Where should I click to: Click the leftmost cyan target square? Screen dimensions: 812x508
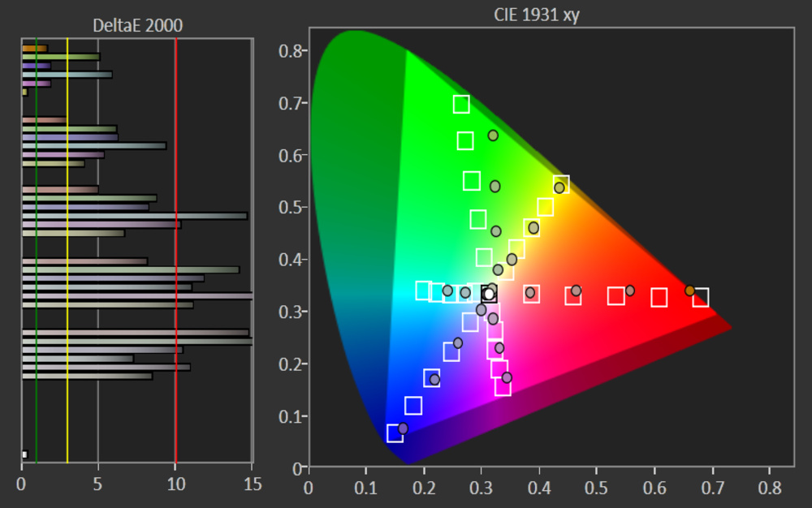pyautogui.click(x=423, y=291)
